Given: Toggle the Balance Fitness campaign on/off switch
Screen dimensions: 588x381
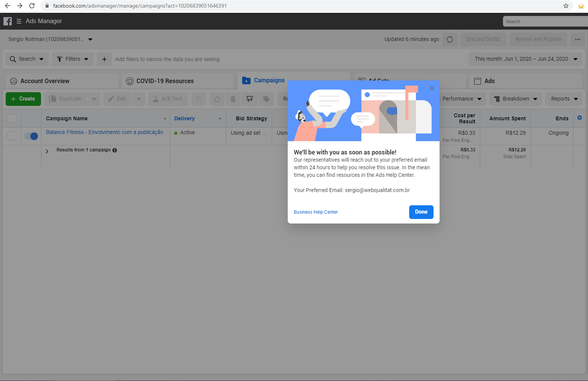Looking at the screenshot, I should click(31, 136).
